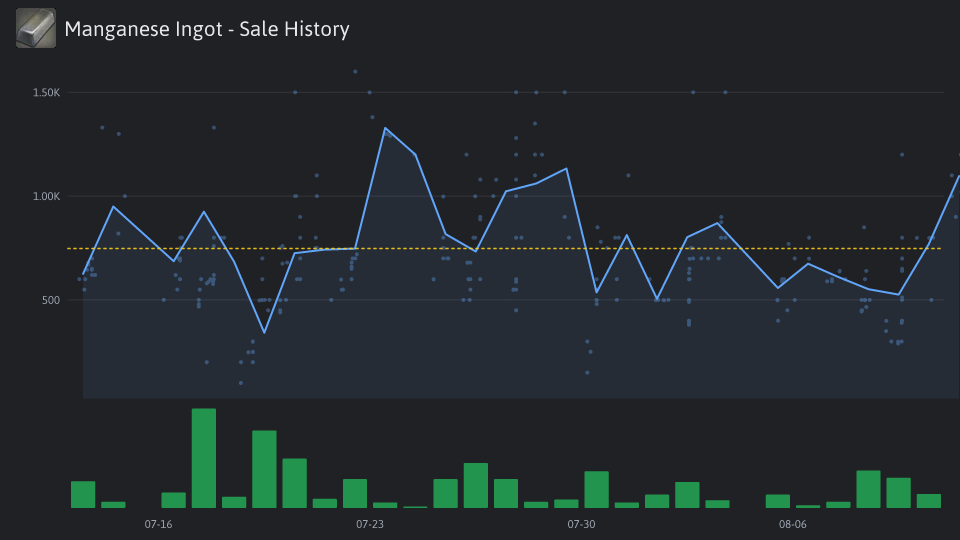This screenshot has height=540, width=960.
Task: Click the highest peak of the price line
Action: (385, 128)
